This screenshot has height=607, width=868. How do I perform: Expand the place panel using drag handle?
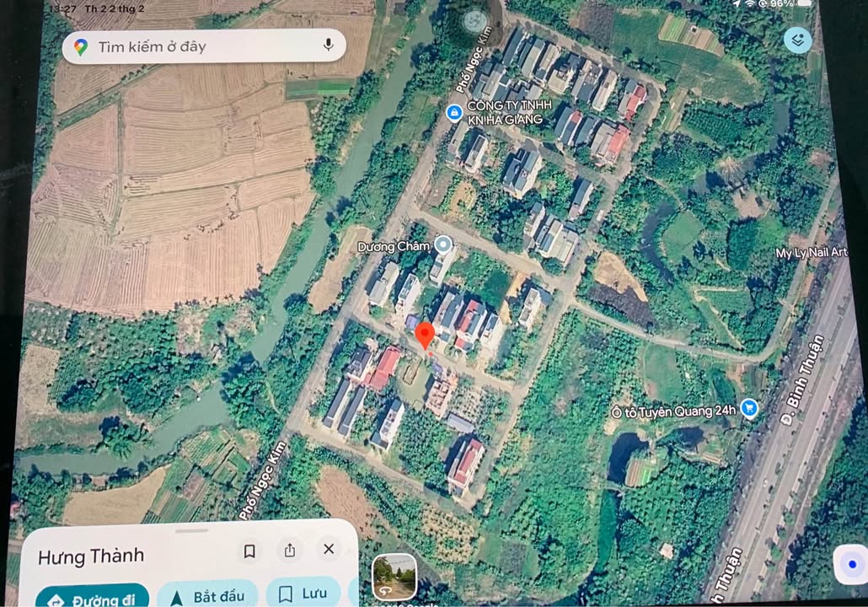point(192,530)
